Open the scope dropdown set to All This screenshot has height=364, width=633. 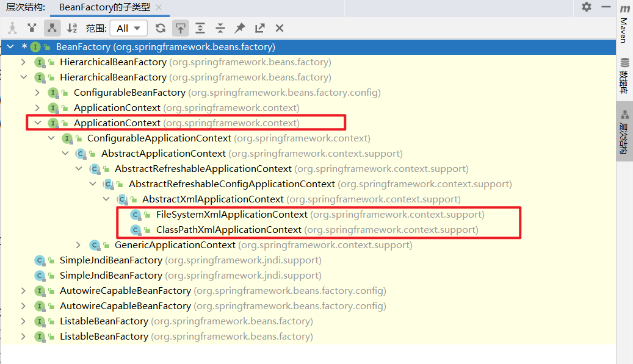click(129, 28)
